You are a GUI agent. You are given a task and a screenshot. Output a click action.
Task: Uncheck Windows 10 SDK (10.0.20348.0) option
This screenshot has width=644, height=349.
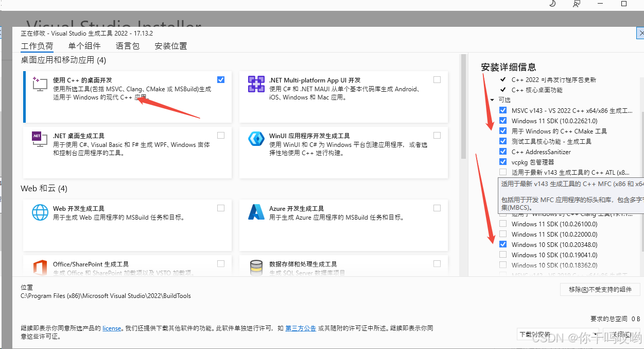[x=503, y=244]
